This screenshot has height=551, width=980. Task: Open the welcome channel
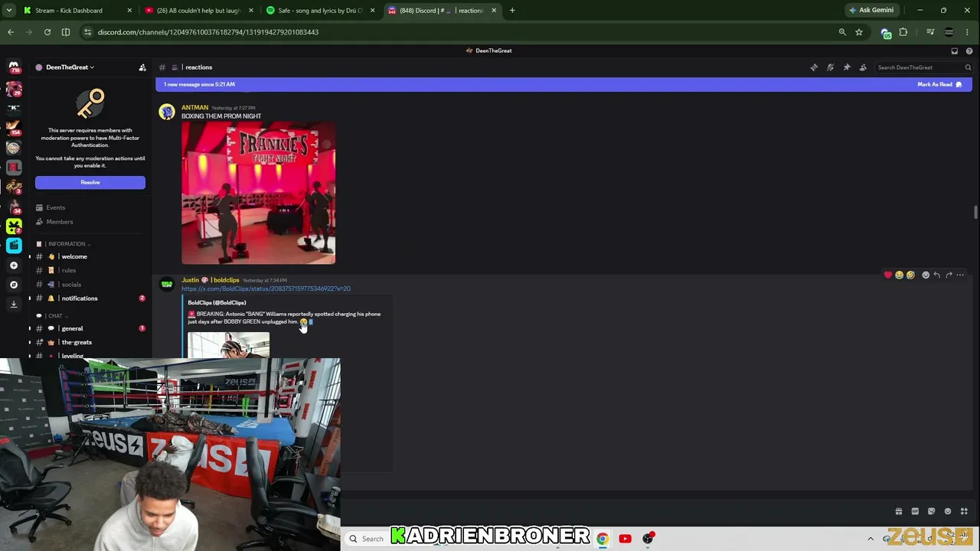coord(90,257)
